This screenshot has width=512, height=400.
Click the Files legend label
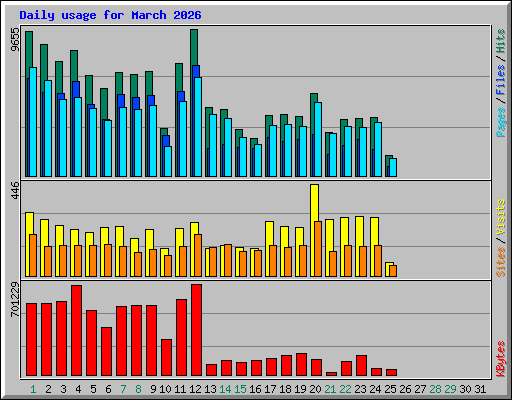501,80
